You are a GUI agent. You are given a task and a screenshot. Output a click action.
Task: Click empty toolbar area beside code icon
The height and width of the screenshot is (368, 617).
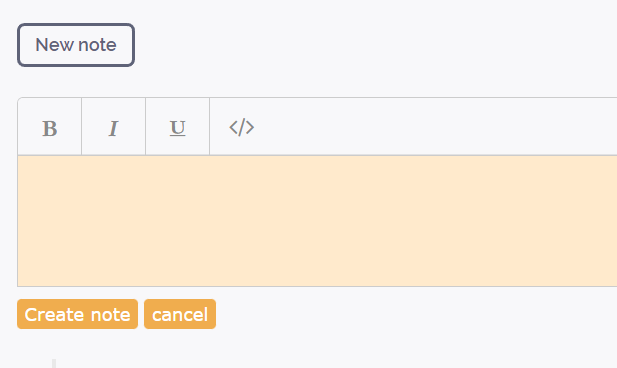click(x=445, y=127)
